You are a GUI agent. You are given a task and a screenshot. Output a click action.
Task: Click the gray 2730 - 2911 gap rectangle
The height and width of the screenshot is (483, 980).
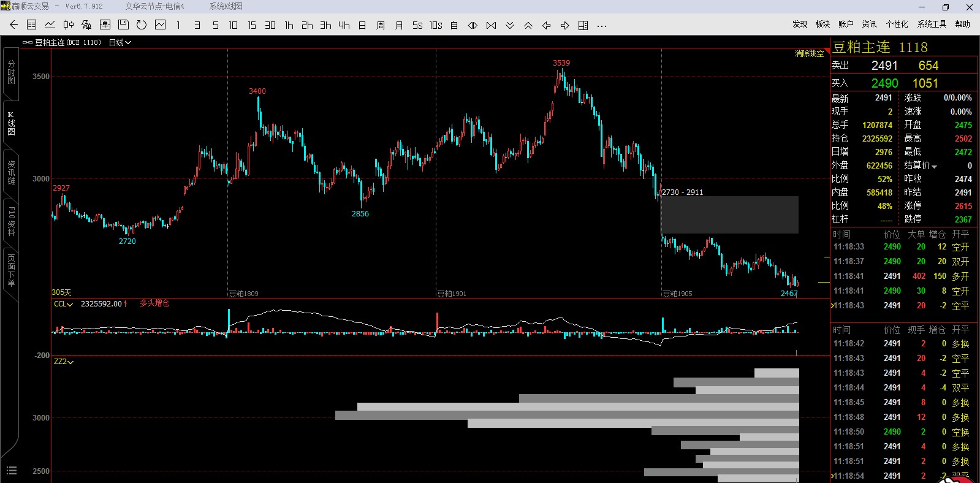point(729,215)
